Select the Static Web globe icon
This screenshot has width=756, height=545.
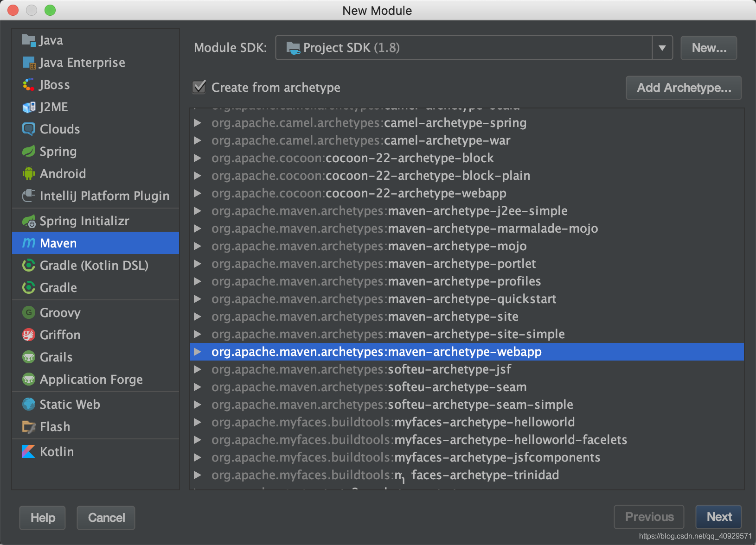pyautogui.click(x=29, y=404)
